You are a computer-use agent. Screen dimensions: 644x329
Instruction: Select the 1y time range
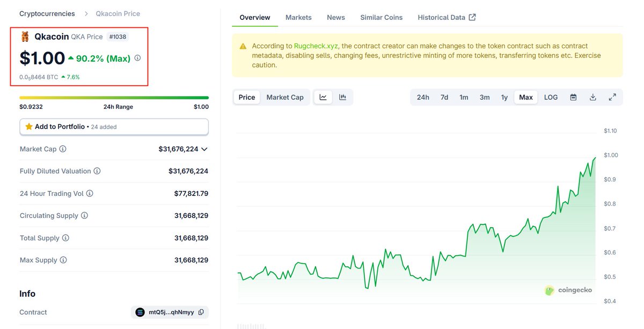click(x=504, y=97)
